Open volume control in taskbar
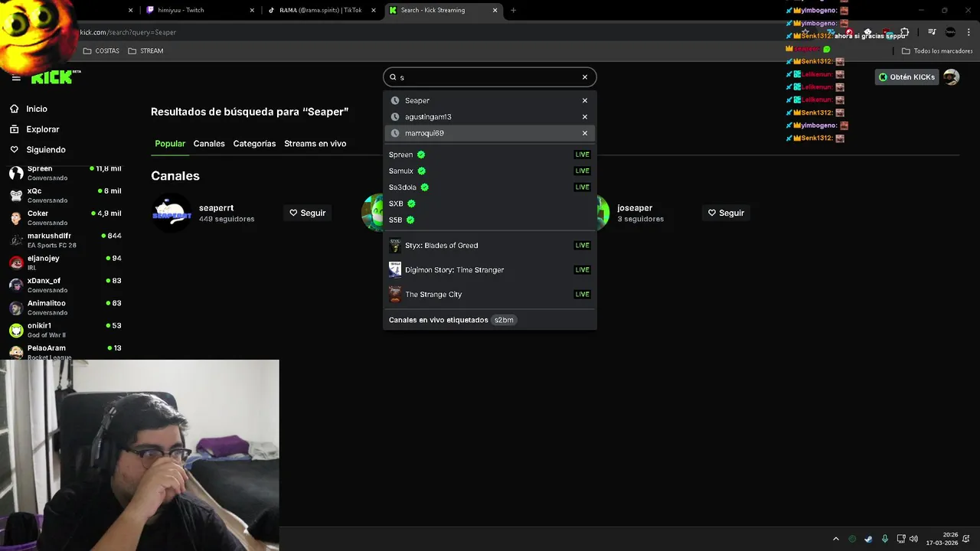This screenshot has height=551, width=980. (913, 539)
